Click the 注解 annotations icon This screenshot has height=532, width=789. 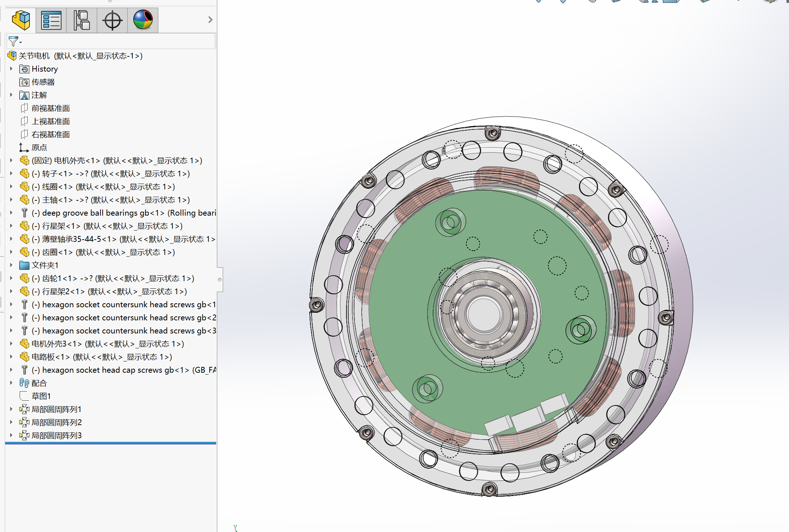point(24,95)
